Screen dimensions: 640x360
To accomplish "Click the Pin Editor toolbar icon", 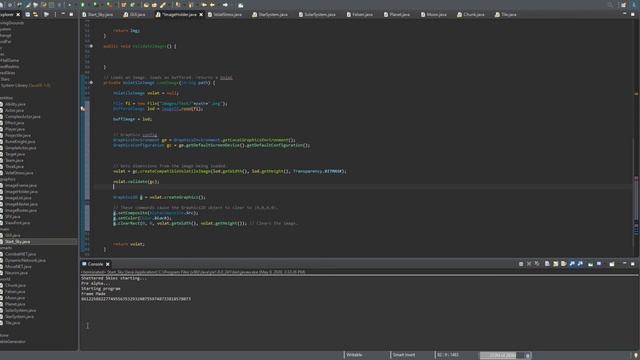I will pyautogui.click(x=241, y=5).
